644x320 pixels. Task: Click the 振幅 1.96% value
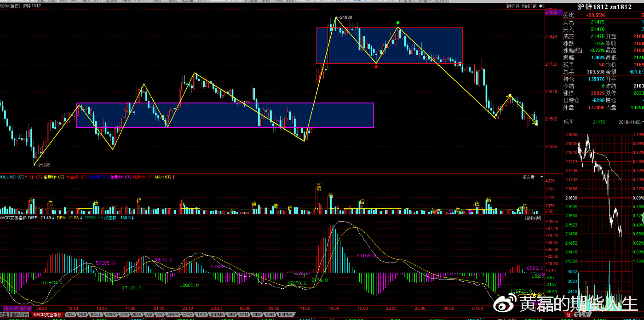tap(597, 57)
